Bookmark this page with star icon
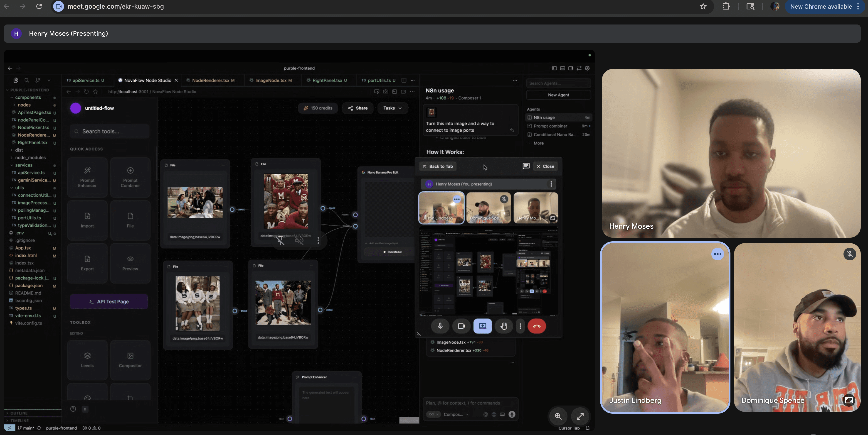This screenshot has height=435, width=868. 703,6
